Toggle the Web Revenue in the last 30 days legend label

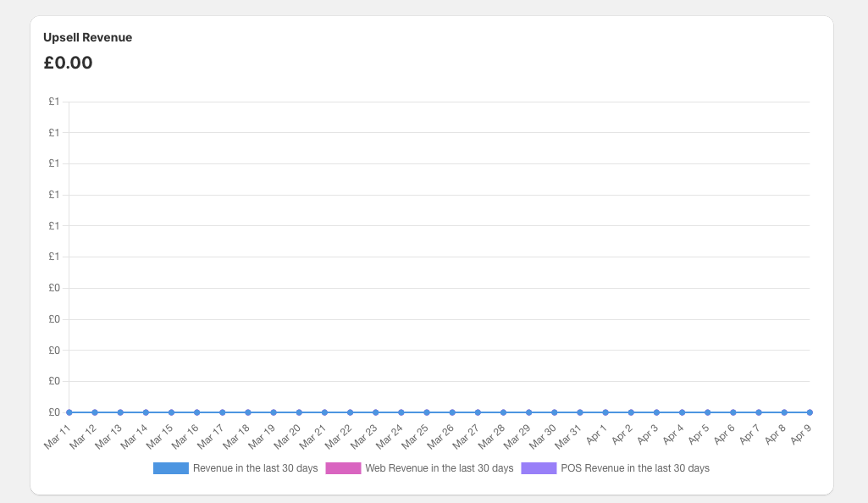pyautogui.click(x=439, y=468)
